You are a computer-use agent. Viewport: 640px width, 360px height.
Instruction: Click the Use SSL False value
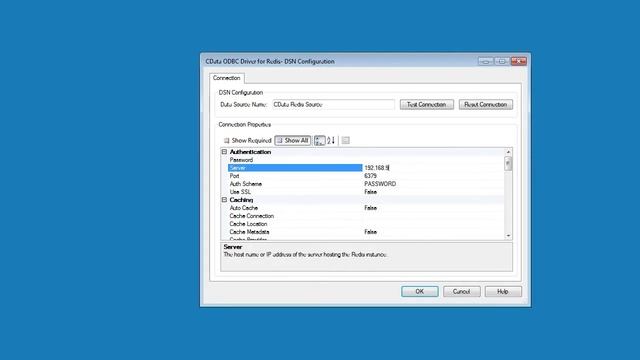coord(371,192)
